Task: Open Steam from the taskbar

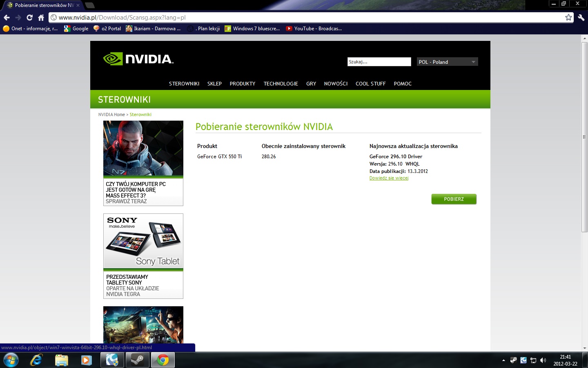Action: point(138,360)
